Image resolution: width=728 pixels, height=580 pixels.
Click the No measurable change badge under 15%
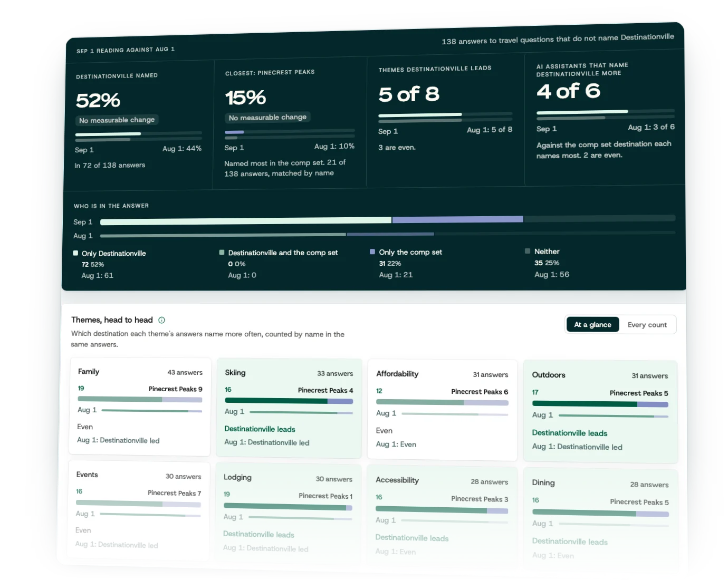click(267, 118)
